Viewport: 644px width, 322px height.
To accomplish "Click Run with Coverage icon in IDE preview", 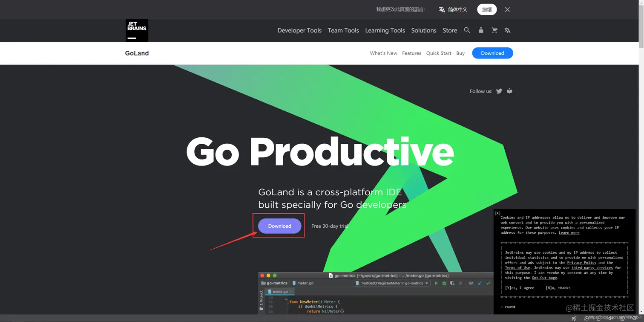I will click(x=452, y=283).
